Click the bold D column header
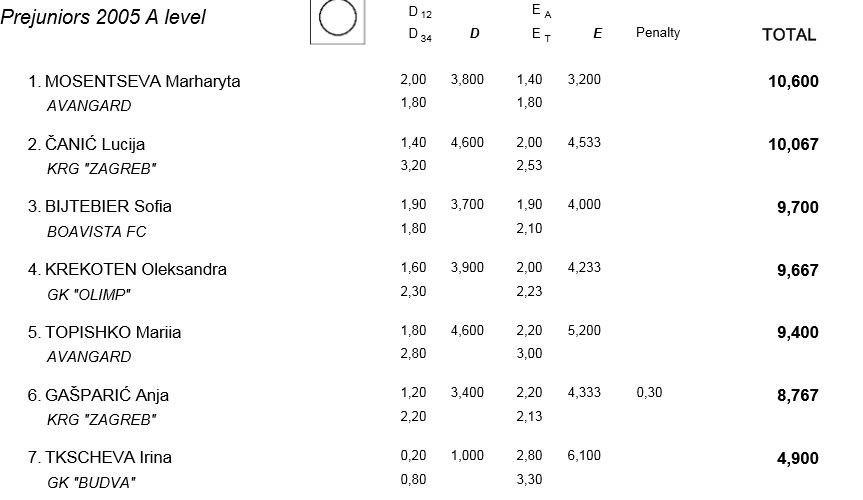Screen dimensions: 863x500 [474, 34]
